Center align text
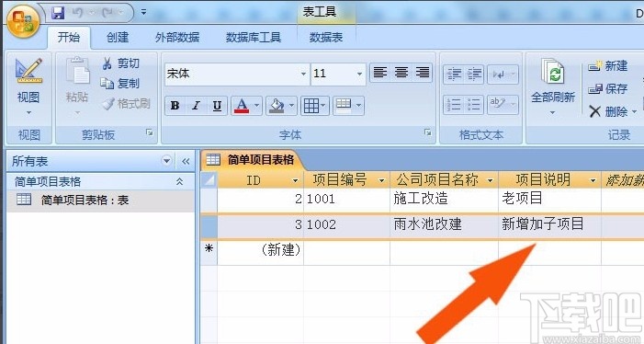Screen dimensions: 644x344 401,73
